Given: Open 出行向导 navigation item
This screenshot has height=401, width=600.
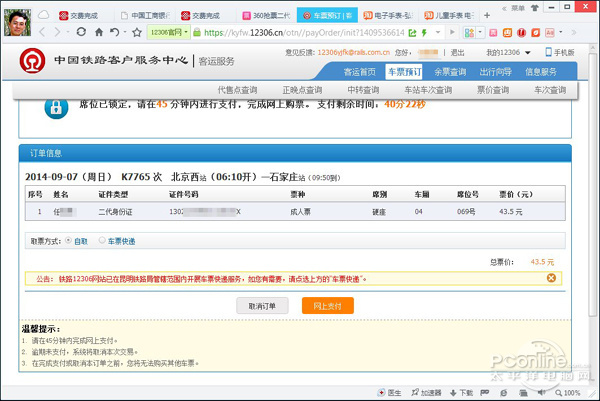Looking at the screenshot, I should 496,72.
